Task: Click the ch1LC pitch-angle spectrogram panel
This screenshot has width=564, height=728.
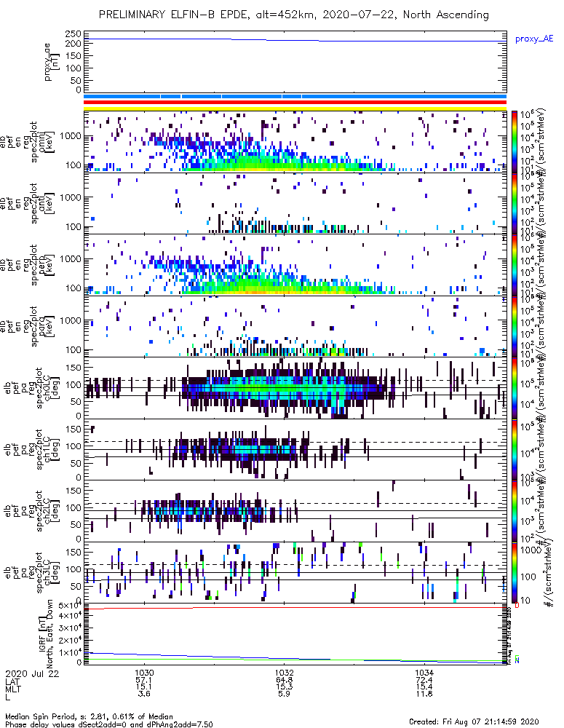Action: point(295,449)
